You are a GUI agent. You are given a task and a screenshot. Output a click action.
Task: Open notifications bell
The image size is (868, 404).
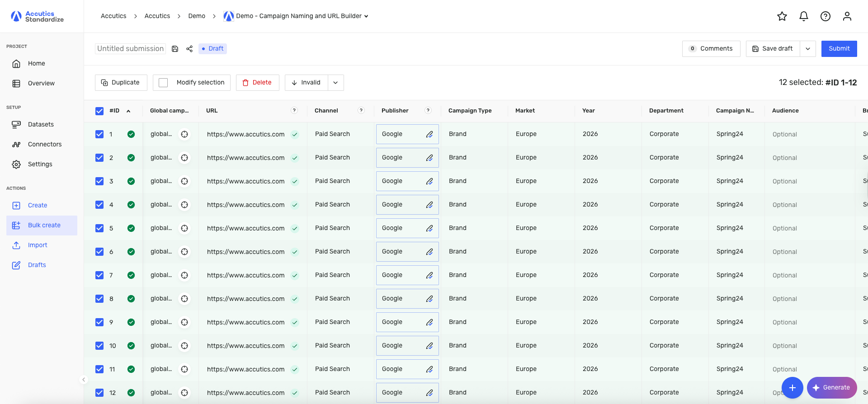click(804, 16)
